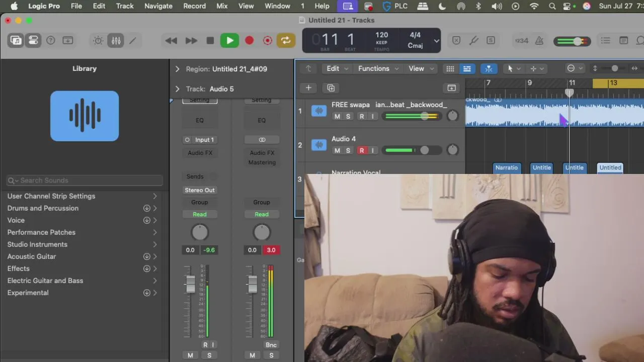
Task: Open Quick Help question mark button
Action: [51, 41]
